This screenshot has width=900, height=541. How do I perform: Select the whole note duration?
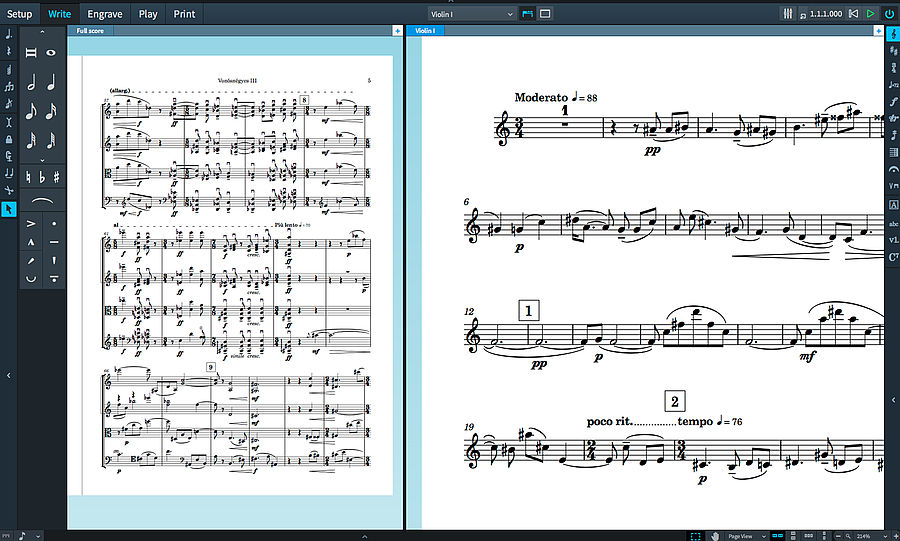[x=52, y=53]
